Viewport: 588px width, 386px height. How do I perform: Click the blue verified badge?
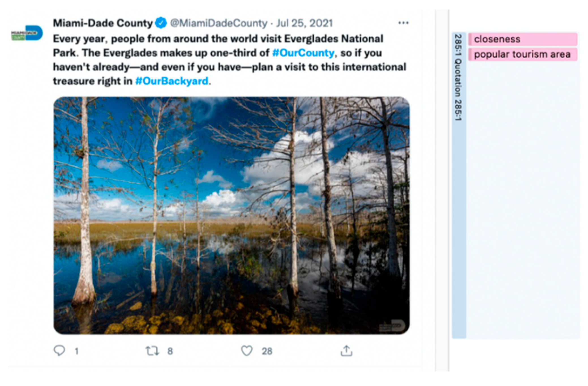tap(161, 23)
